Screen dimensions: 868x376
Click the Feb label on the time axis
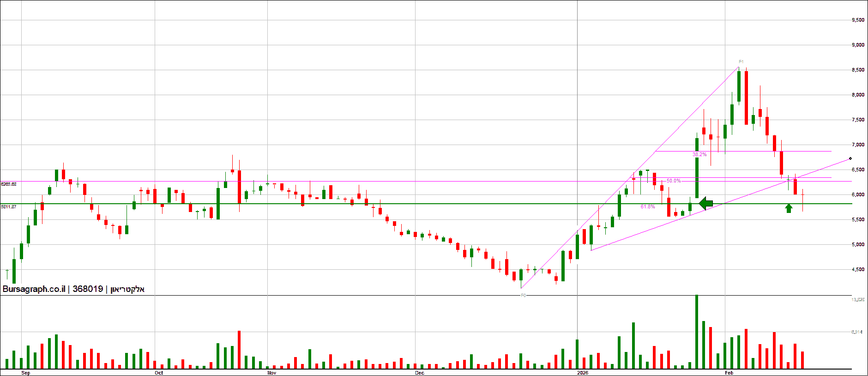729,373
